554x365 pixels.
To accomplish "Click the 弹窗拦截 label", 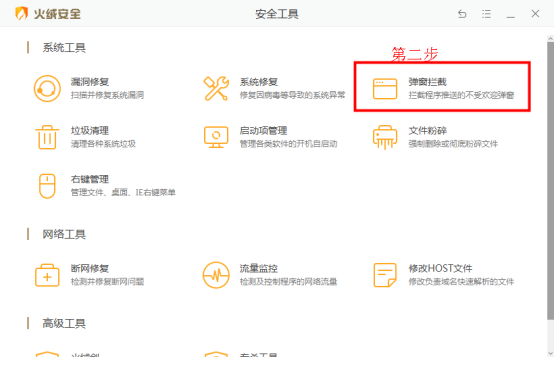I will click(428, 82).
